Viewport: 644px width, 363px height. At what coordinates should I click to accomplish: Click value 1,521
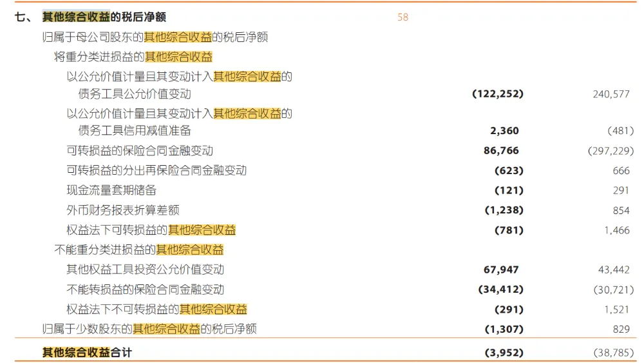tap(617, 309)
